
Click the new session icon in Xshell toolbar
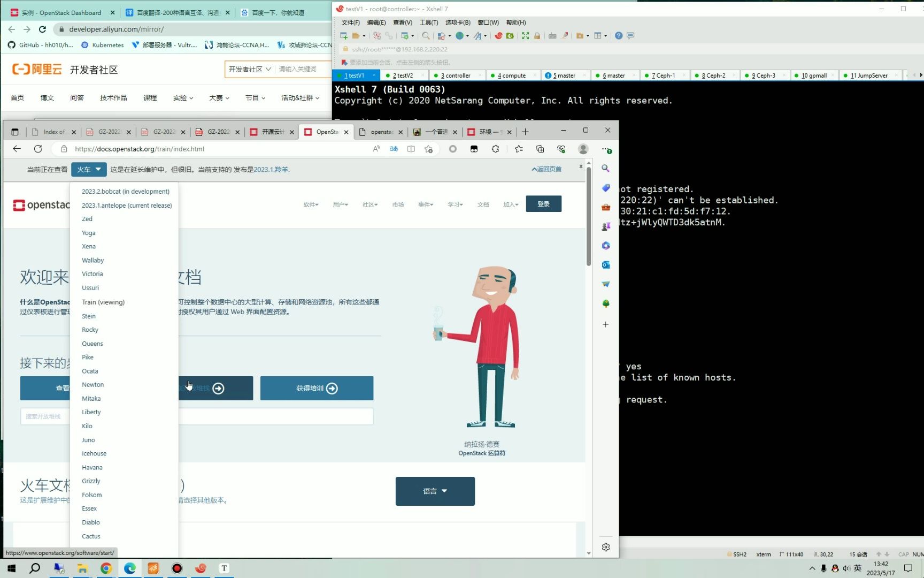coord(343,36)
